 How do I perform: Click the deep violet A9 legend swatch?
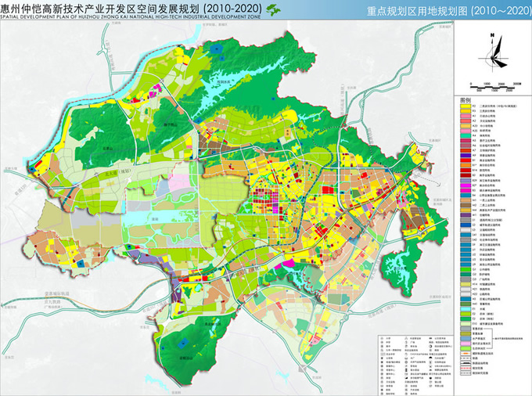[465, 156]
